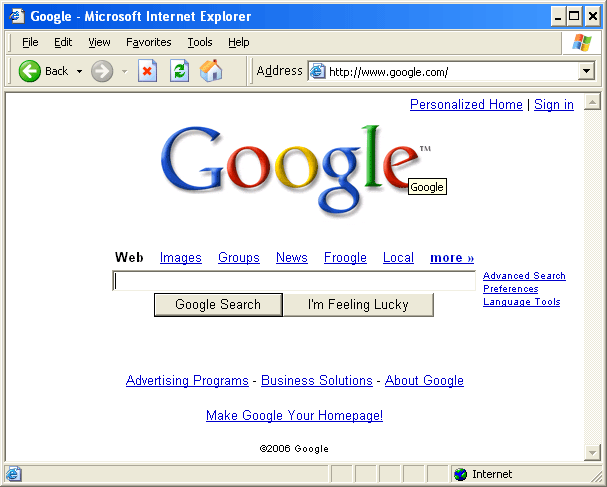
Task: Open Advanced Search link
Action: point(524,276)
